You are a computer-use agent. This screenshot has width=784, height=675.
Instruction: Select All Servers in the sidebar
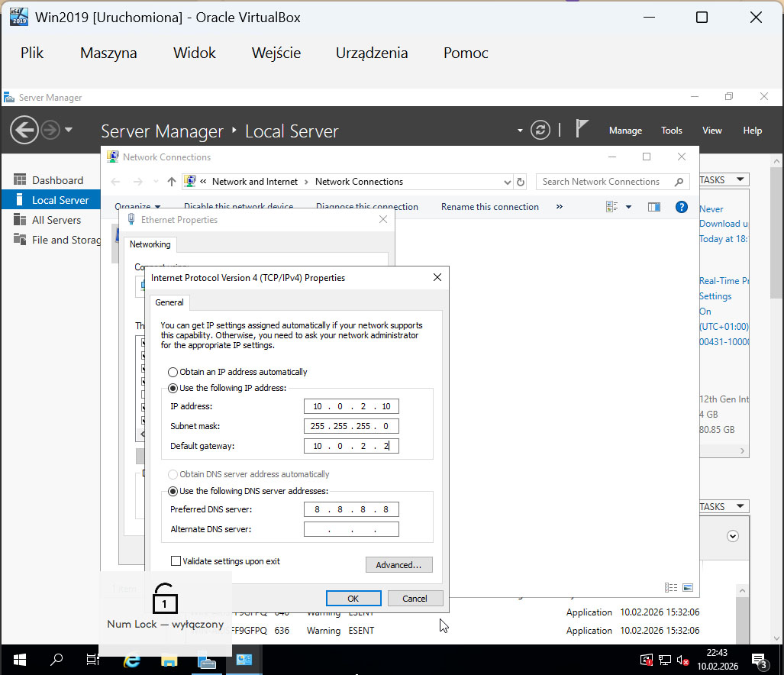[56, 220]
